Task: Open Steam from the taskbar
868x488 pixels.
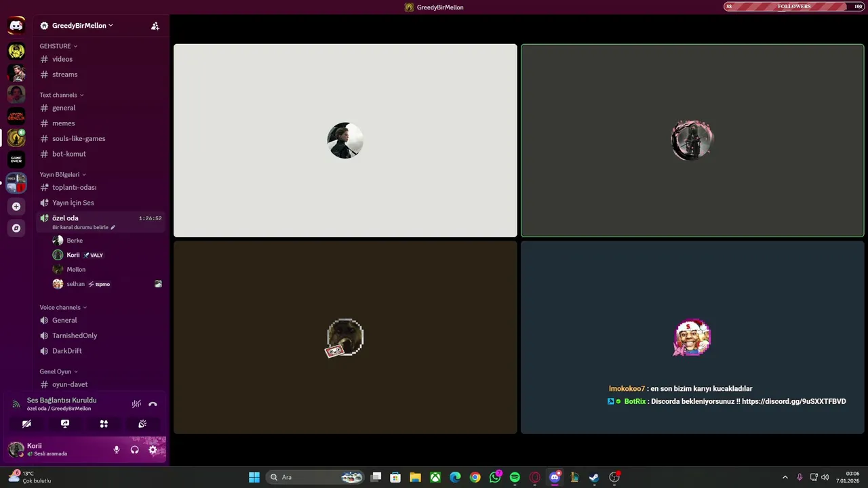Action: (x=594, y=477)
